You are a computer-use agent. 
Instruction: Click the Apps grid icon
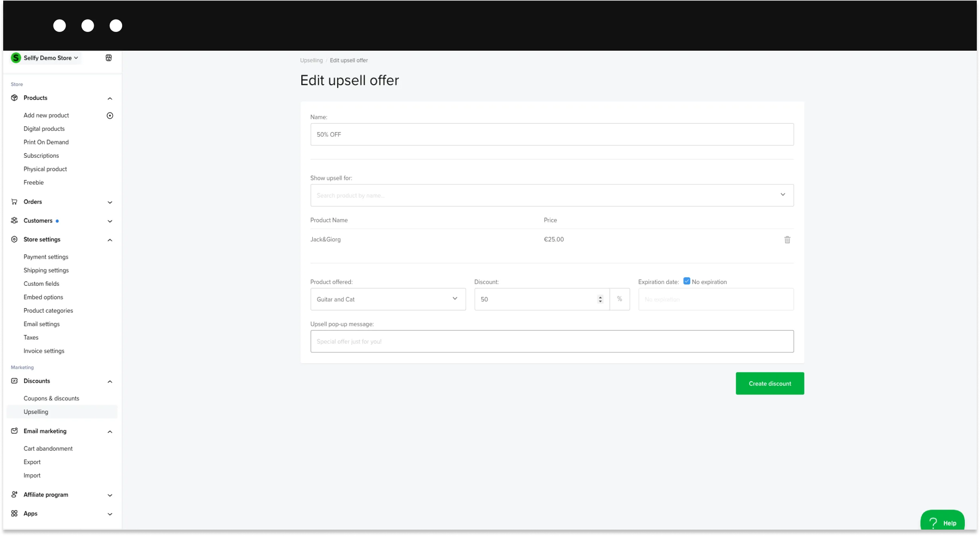(14, 514)
